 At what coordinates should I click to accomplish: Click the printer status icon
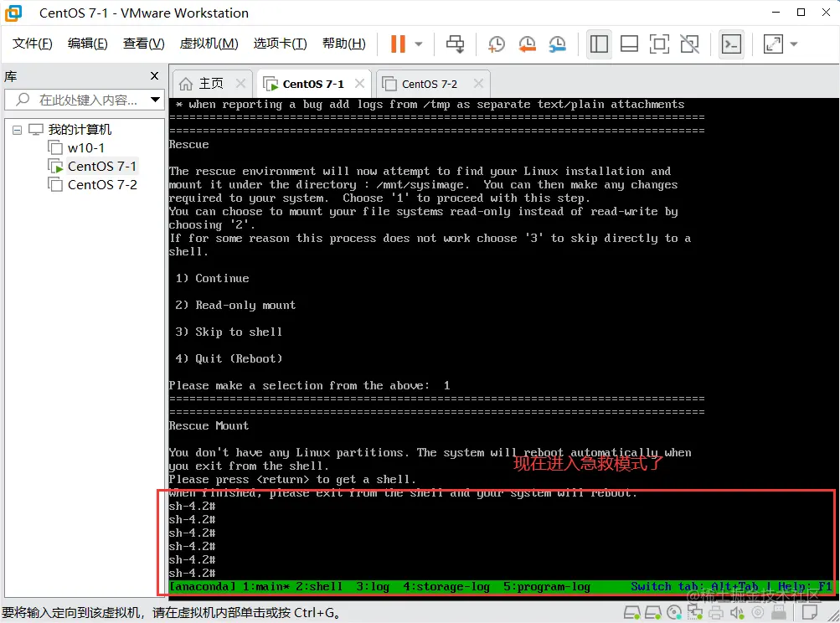(x=716, y=612)
